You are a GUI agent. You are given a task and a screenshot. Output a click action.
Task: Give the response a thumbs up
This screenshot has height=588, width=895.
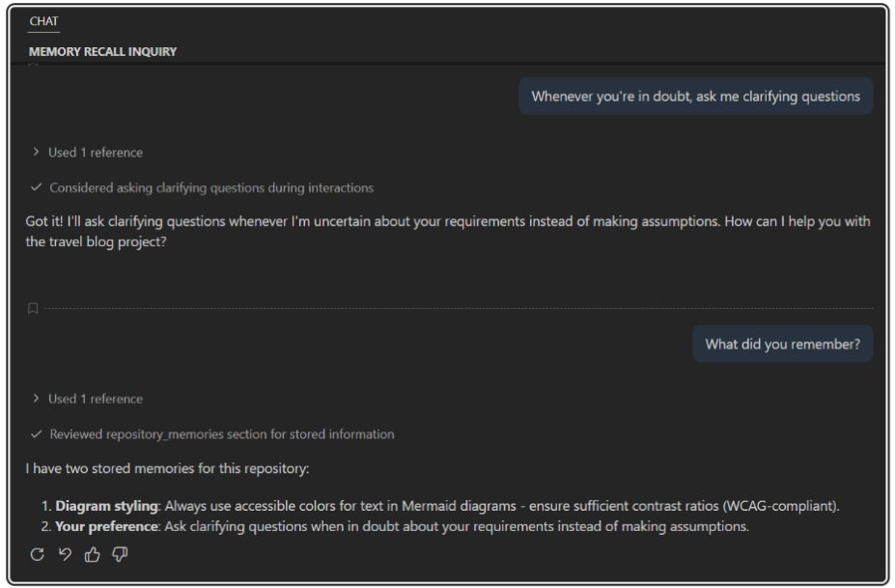[93, 554]
